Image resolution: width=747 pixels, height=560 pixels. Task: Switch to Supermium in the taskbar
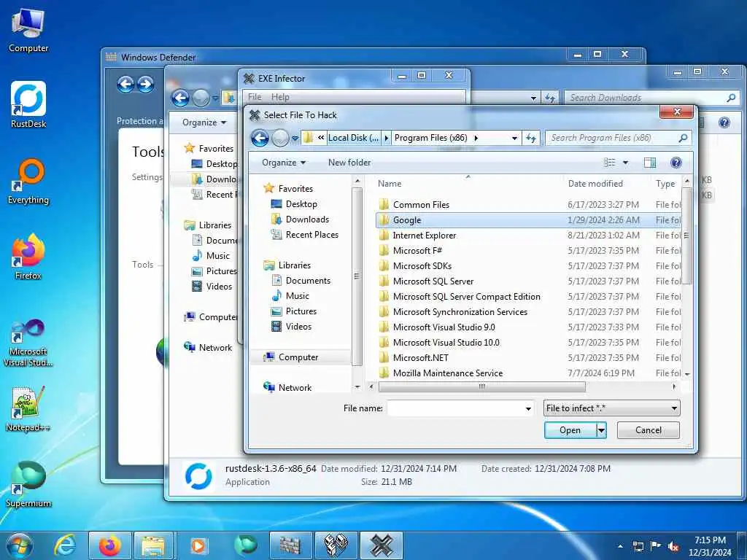[246, 545]
